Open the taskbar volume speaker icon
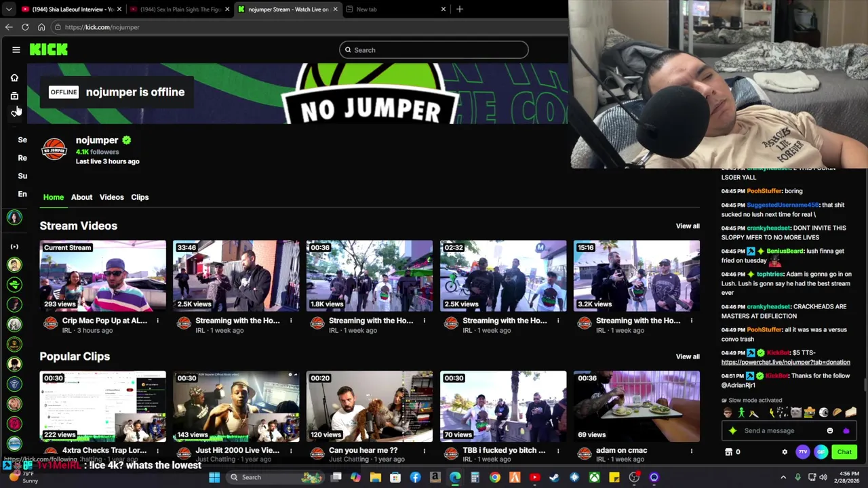The image size is (868, 488). click(x=825, y=477)
